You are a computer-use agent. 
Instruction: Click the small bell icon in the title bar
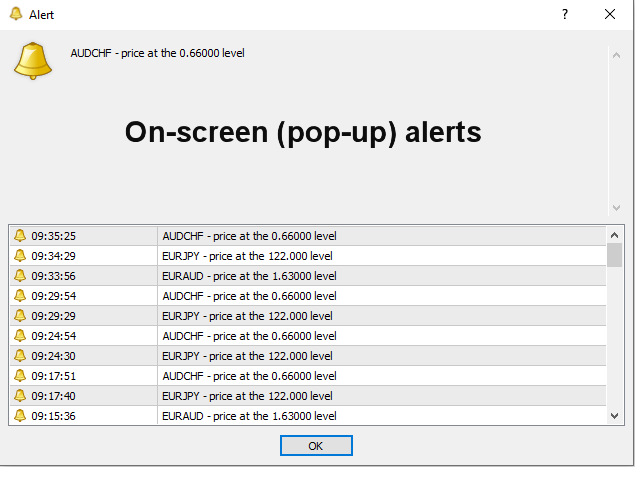click(x=15, y=15)
